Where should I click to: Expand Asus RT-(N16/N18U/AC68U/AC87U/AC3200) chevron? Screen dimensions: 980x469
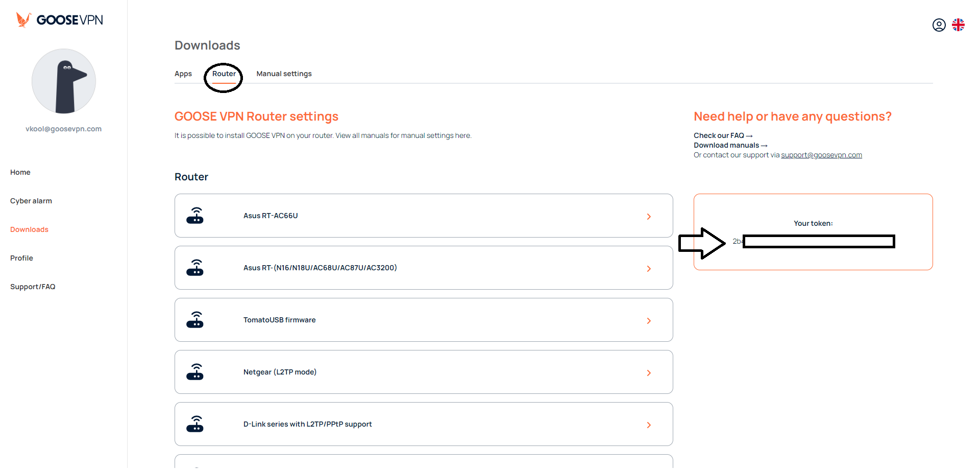[649, 269]
